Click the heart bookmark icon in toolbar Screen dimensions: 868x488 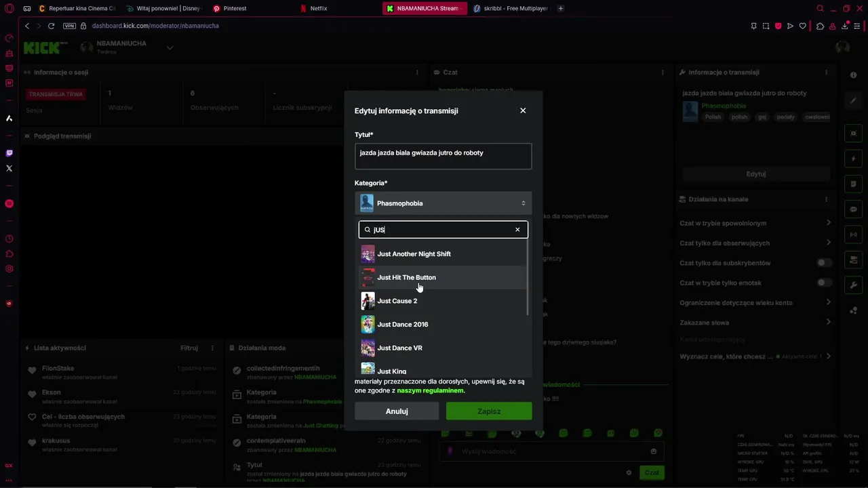[x=803, y=26]
